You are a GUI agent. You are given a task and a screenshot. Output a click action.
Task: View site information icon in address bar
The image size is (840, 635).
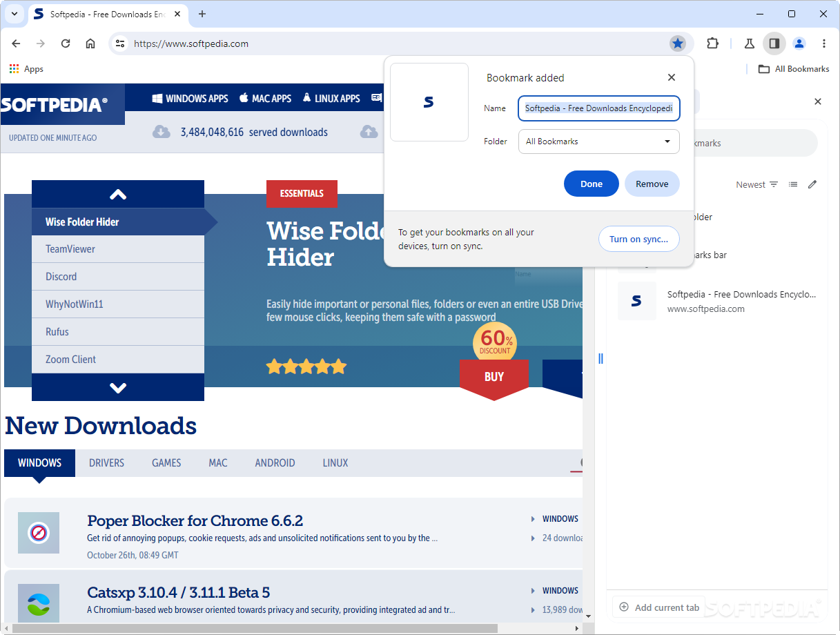120,43
